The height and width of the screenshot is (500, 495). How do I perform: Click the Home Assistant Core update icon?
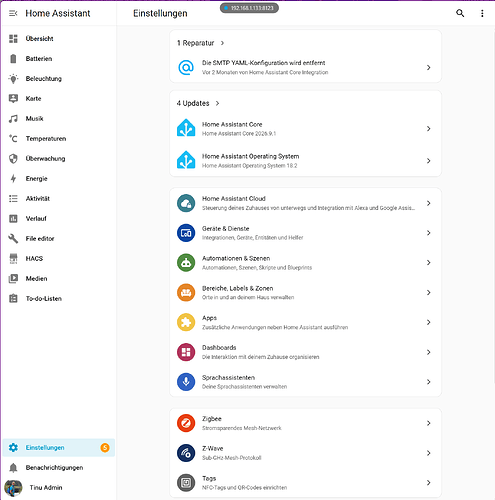point(186,128)
